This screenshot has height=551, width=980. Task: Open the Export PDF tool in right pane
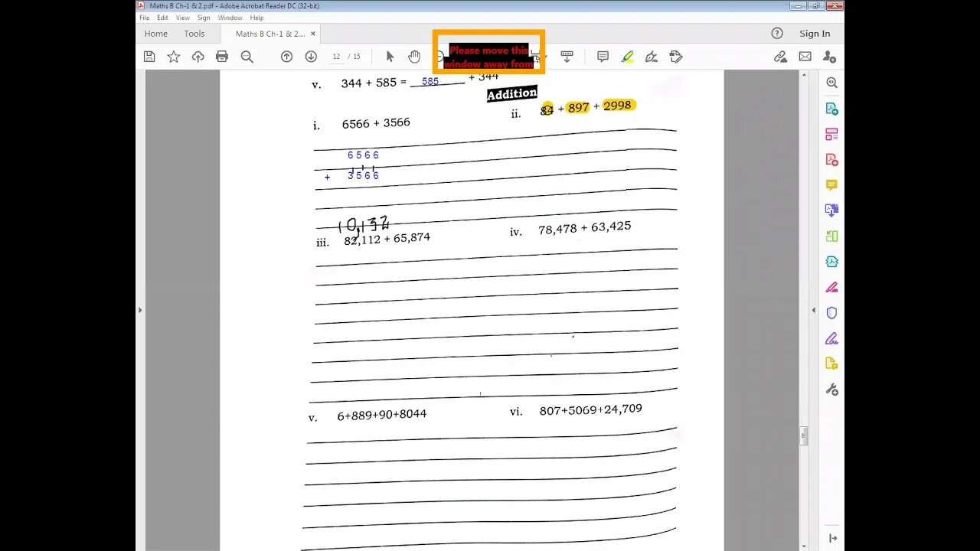[832, 109]
